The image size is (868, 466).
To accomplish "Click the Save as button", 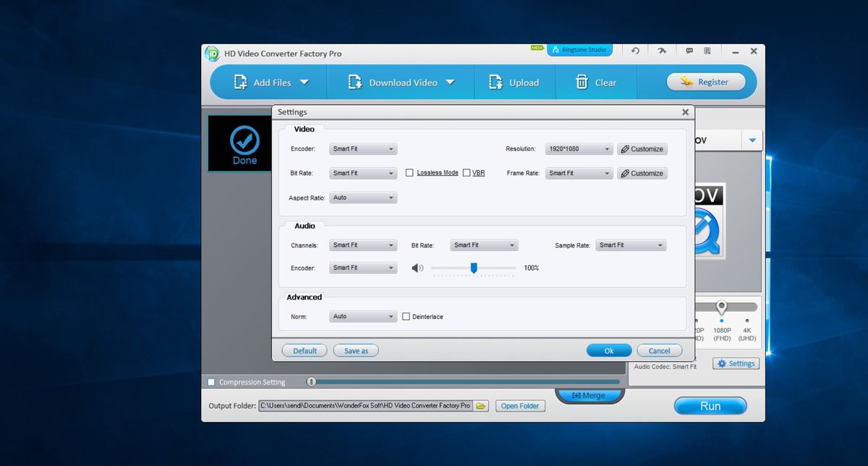I will click(x=356, y=350).
